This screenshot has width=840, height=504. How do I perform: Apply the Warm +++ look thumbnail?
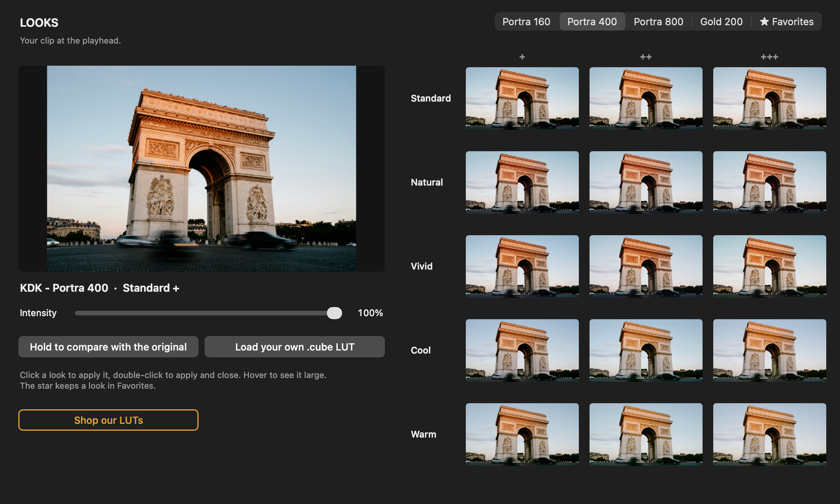pos(770,434)
